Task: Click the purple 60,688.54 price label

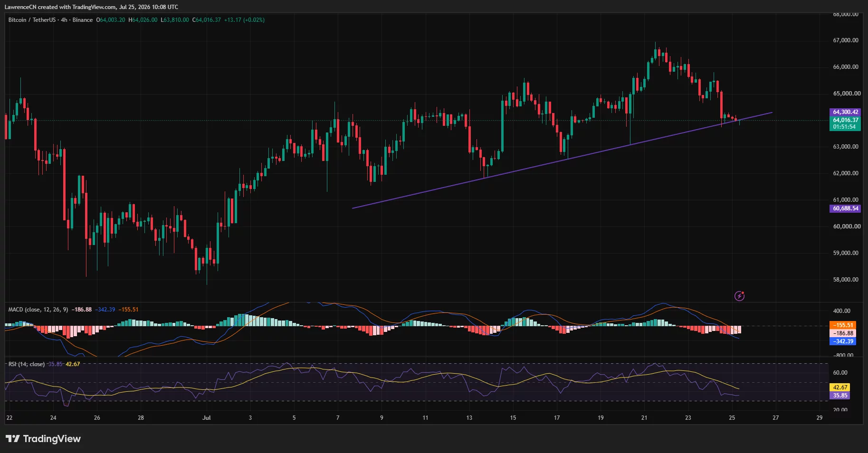Action: click(x=845, y=208)
